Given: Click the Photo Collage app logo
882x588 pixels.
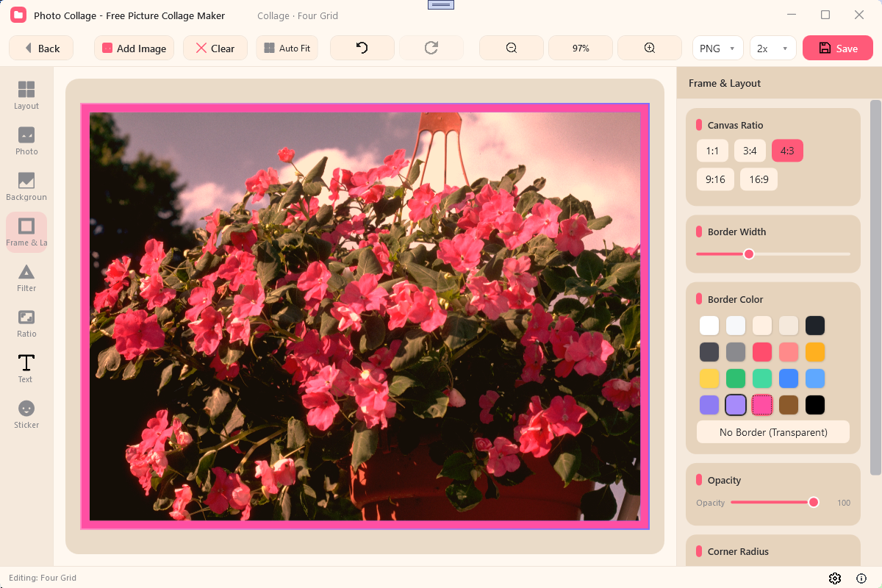Looking at the screenshot, I should point(18,15).
